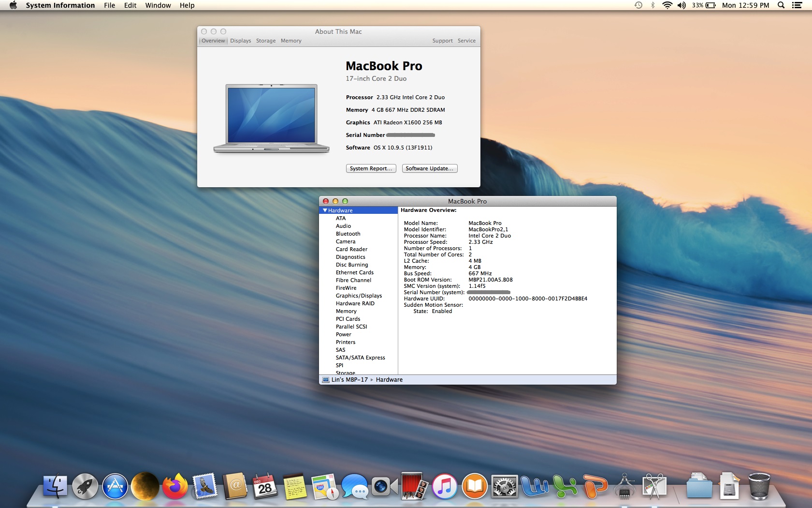
Task: Open the Wi-Fi menu
Action: (x=668, y=5)
